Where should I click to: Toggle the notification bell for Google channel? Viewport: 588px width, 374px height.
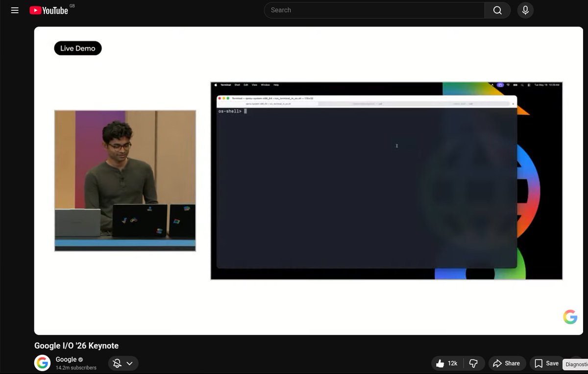coord(117,363)
